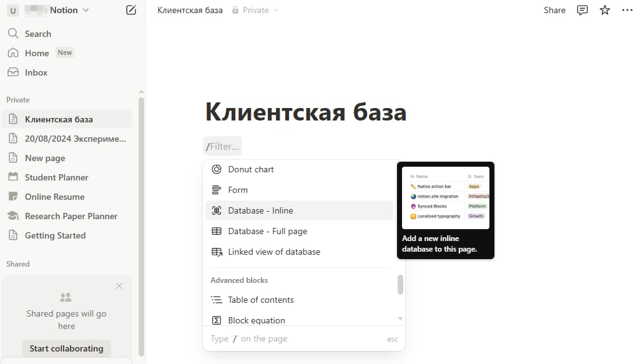
Task: Click the Linked view of database icon
Action: [217, 252]
